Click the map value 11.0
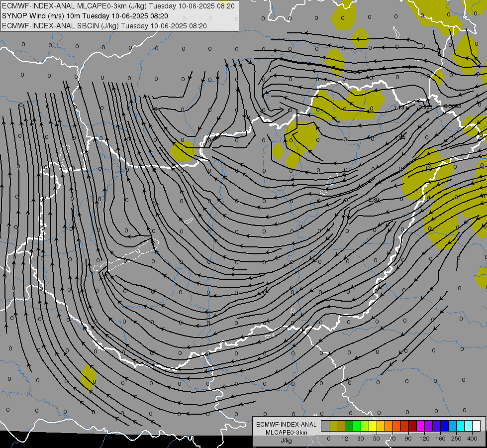 tap(425, 76)
